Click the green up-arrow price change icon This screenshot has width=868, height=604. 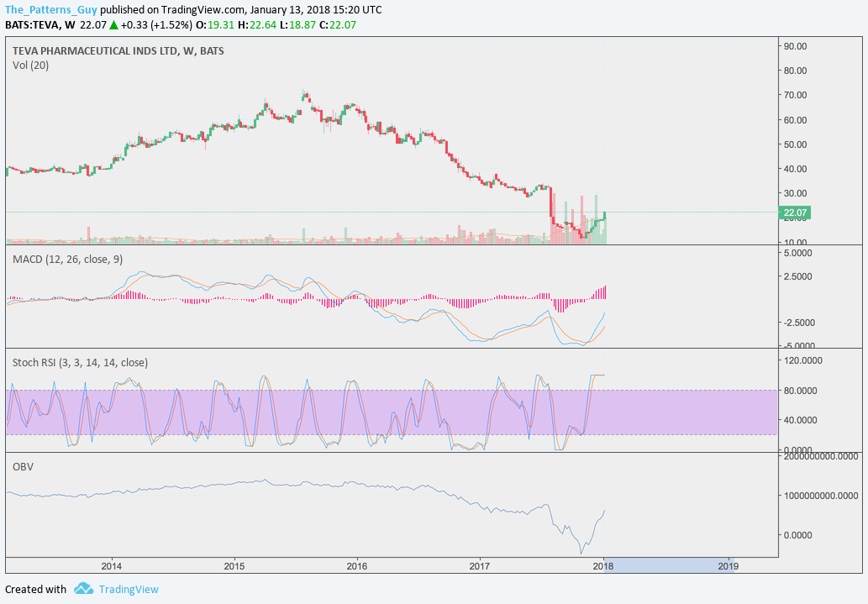click(x=113, y=25)
